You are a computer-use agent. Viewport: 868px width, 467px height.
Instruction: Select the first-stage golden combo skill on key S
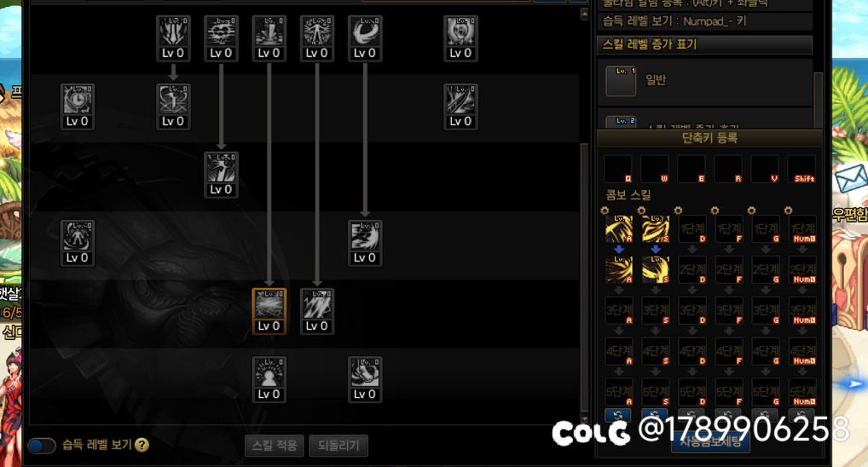coord(656,229)
